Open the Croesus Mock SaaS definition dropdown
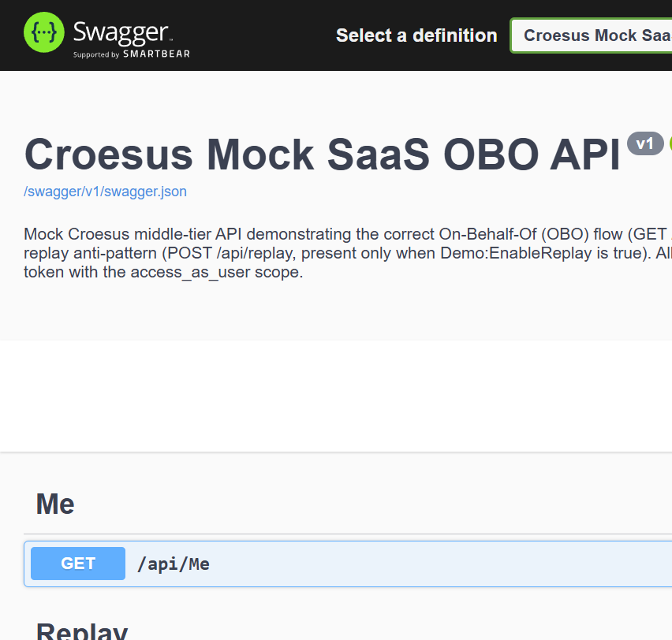Screen dimensions: 672x640 tap(592, 35)
